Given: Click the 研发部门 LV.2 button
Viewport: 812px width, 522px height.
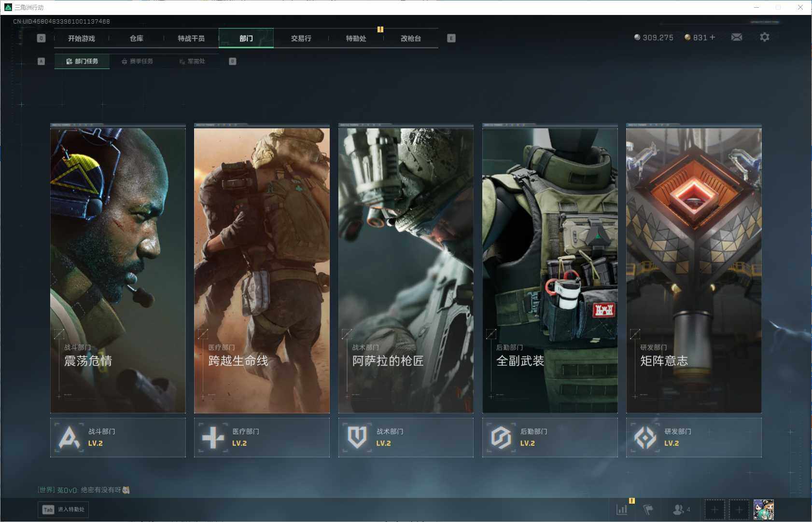Looking at the screenshot, I should [x=694, y=438].
